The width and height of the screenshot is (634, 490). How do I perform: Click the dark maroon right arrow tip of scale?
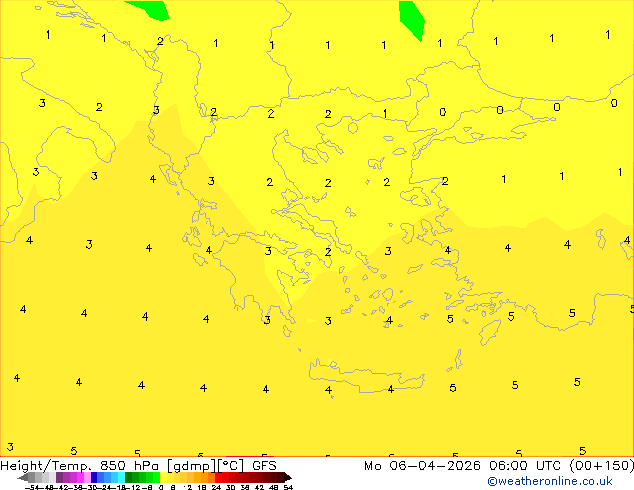click(288, 478)
